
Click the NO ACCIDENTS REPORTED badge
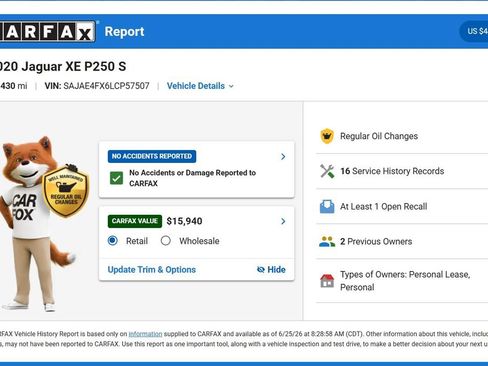pyautogui.click(x=152, y=156)
